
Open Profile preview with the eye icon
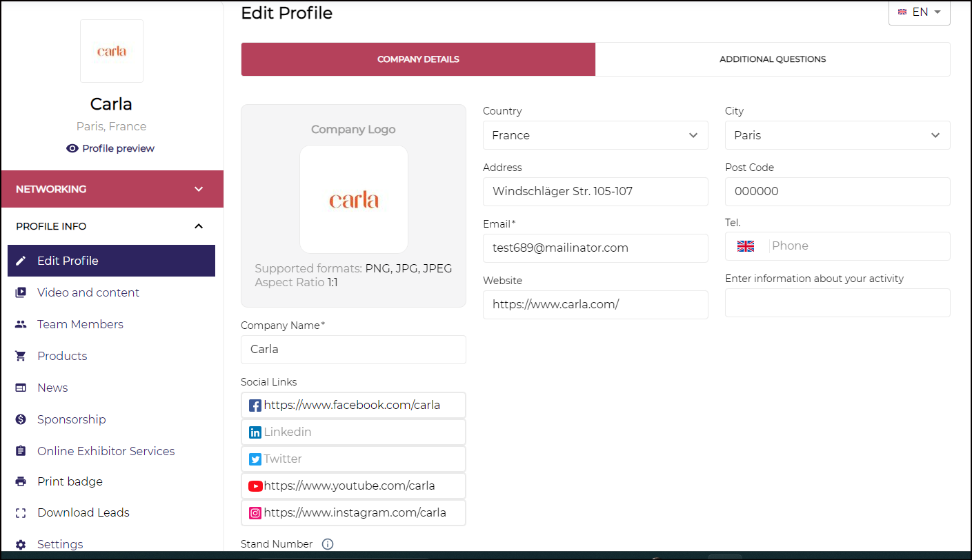coord(72,148)
